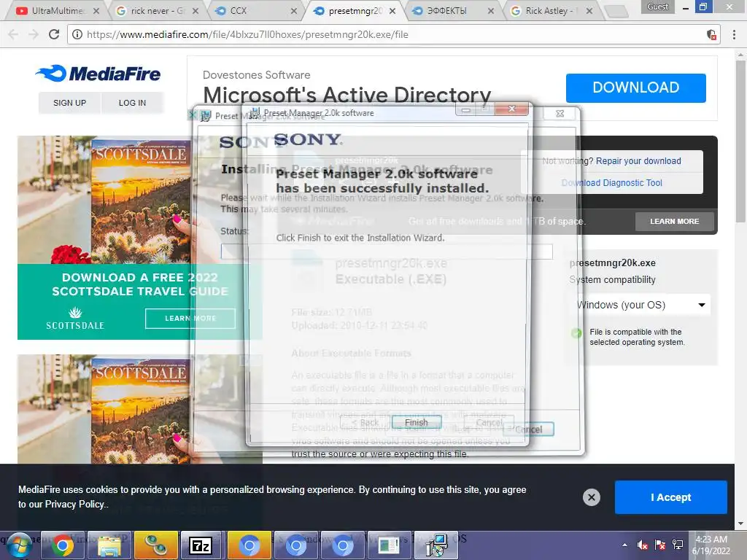Go forward to the next page

click(33, 34)
